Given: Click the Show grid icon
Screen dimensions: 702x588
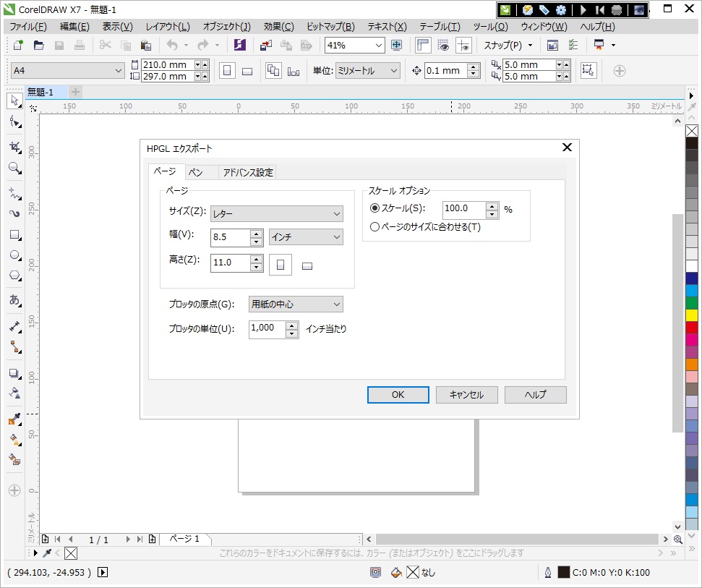Looking at the screenshot, I should pyautogui.click(x=443, y=46).
